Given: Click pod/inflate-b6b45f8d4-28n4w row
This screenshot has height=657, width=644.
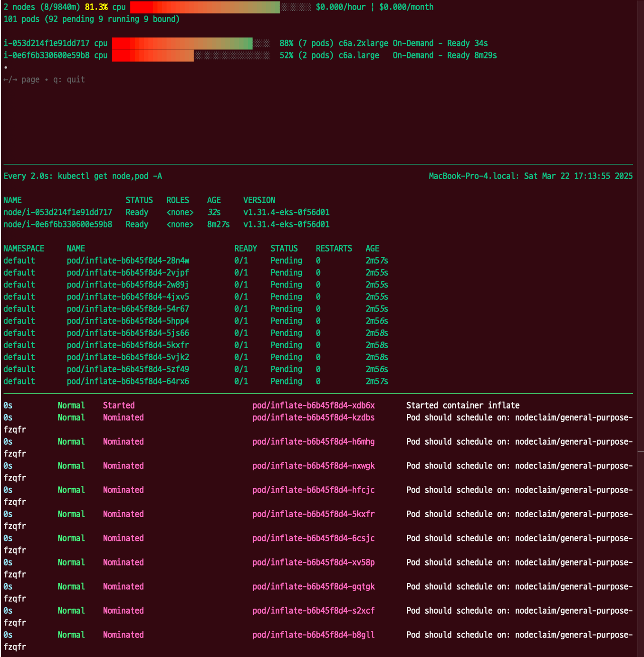Looking at the screenshot, I should pos(196,261).
